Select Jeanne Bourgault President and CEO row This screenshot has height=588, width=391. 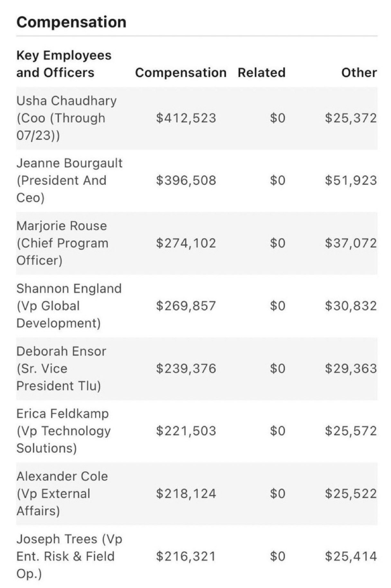(x=69, y=180)
